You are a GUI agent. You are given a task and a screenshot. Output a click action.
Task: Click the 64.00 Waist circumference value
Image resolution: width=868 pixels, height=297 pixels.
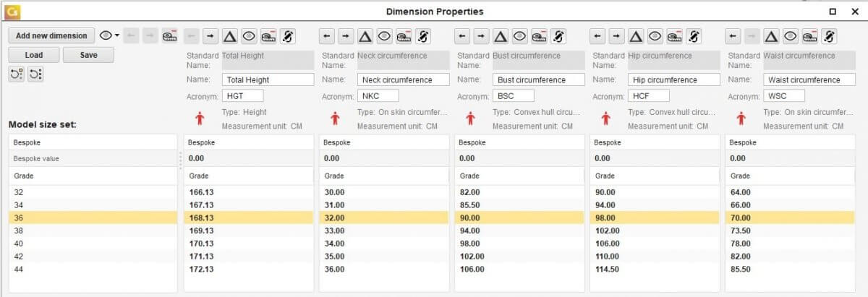740,192
